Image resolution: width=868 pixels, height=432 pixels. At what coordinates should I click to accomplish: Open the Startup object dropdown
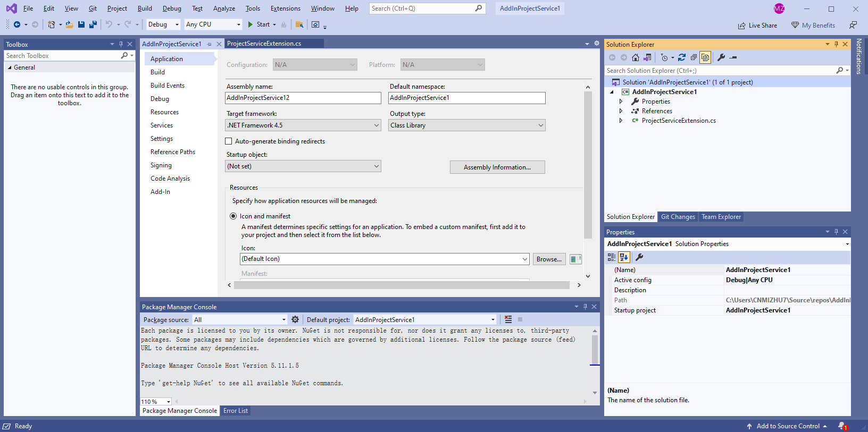303,166
